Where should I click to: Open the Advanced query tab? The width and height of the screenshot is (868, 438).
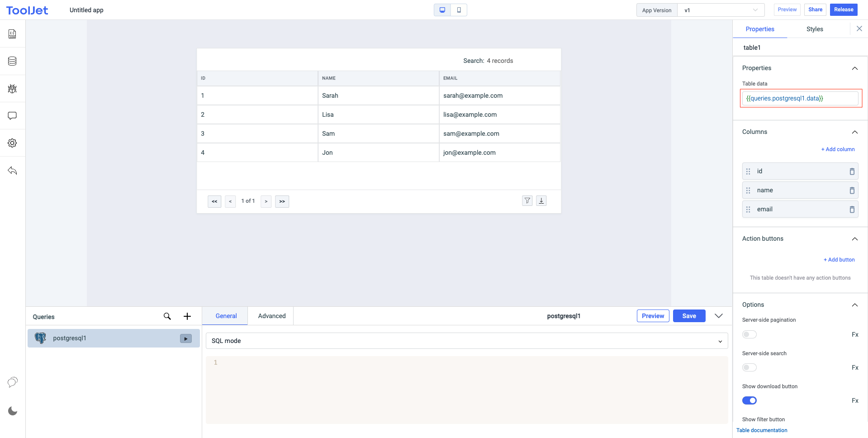[271, 316]
